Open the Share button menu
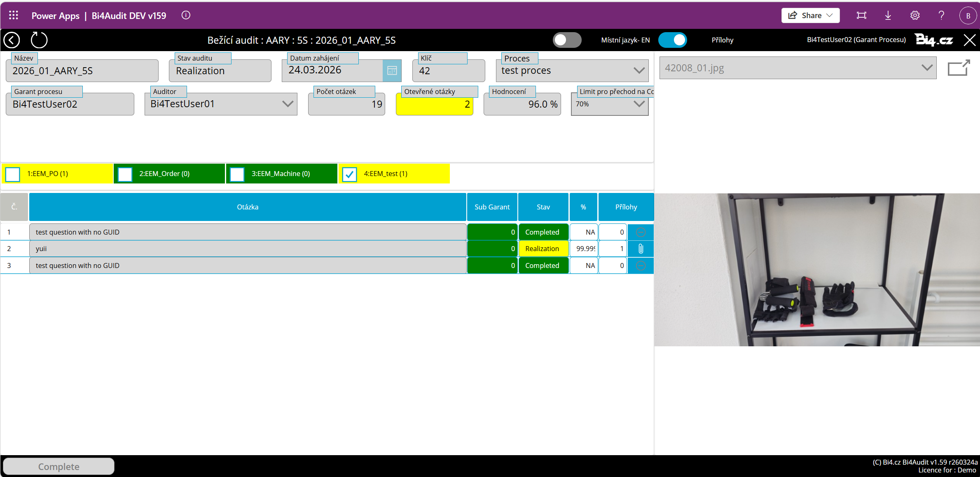Viewport: 980px width, 477px height. point(810,15)
